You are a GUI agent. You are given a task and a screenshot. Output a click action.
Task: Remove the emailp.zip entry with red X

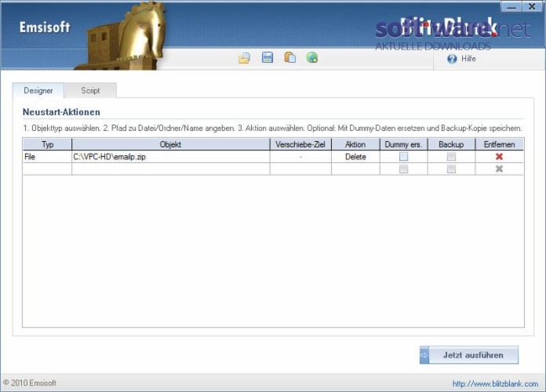[499, 156]
